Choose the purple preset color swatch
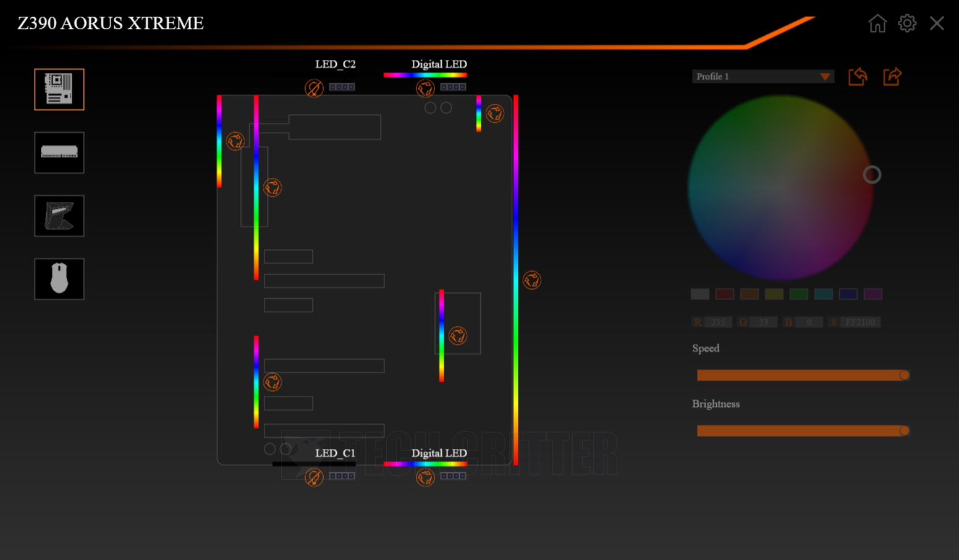 coord(873,294)
